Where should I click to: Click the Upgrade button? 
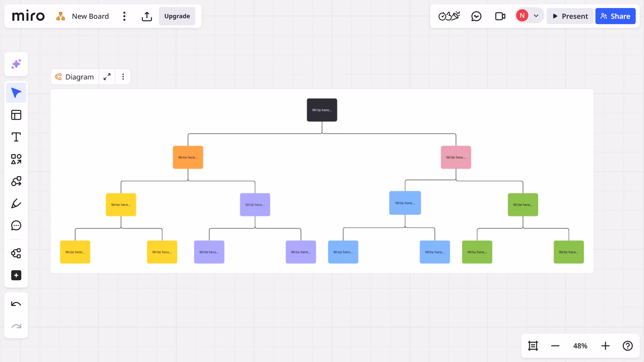click(177, 16)
